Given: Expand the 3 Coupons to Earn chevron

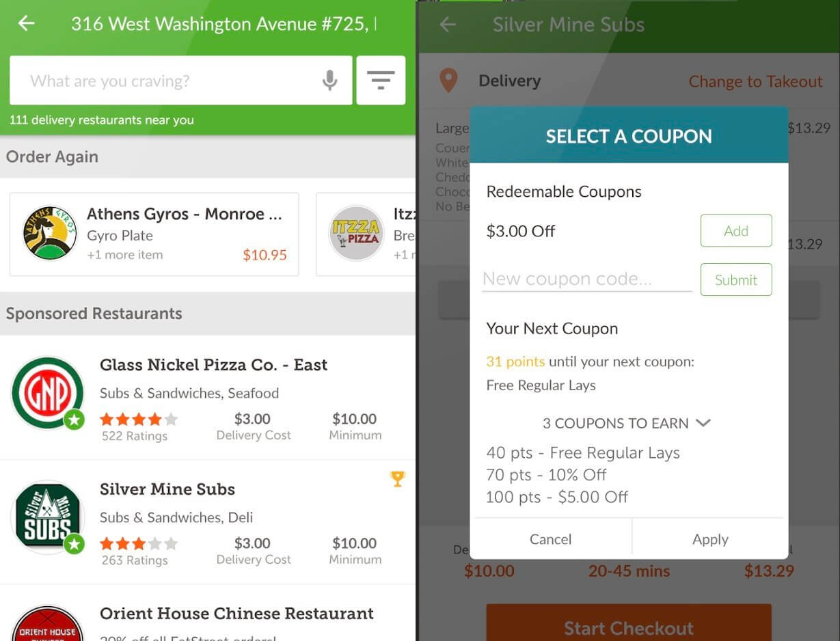Looking at the screenshot, I should click(x=703, y=423).
